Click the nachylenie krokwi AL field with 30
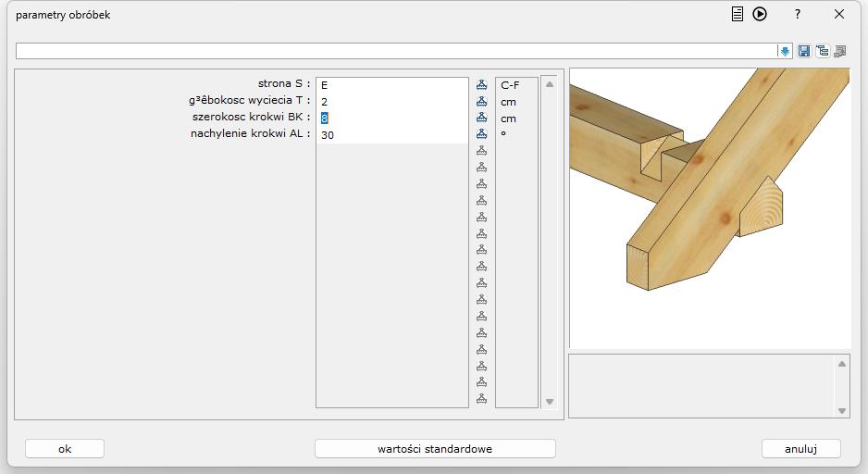Viewport: 868px width, 474px height. tap(391, 135)
